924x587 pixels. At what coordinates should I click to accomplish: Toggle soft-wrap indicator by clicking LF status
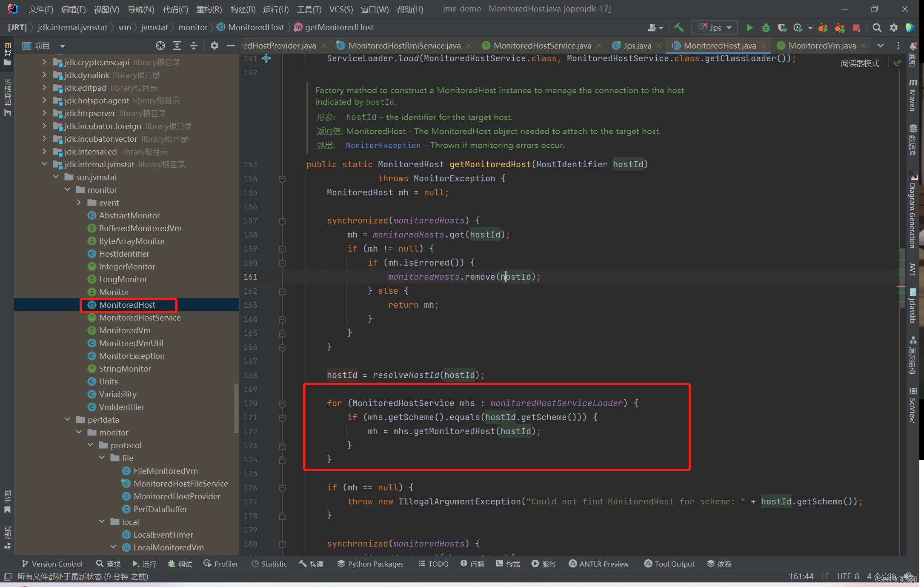tap(825, 576)
